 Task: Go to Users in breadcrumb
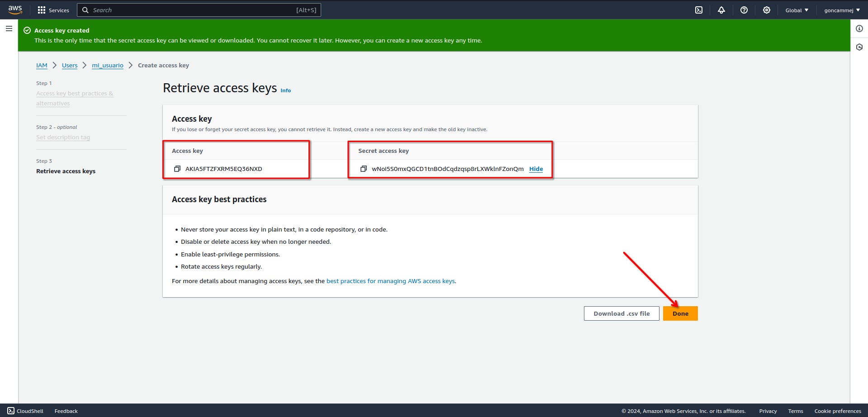(70, 65)
